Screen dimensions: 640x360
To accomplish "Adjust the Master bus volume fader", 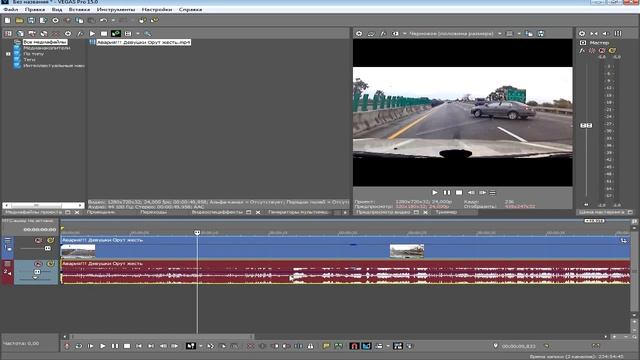I will [586, 125].
